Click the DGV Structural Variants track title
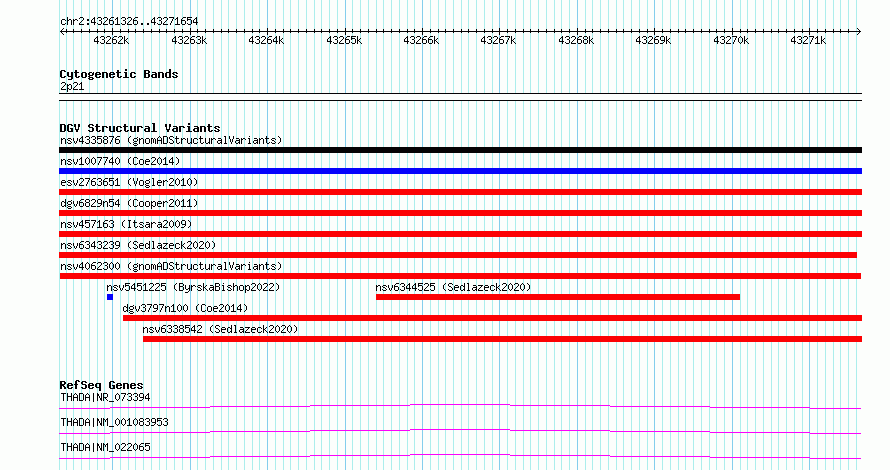 coord(140,128)
